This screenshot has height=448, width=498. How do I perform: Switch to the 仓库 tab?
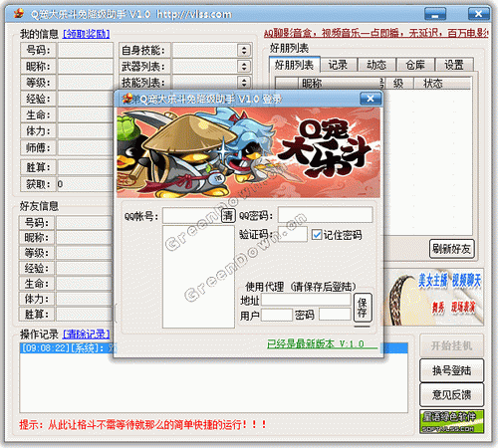[415, 65]
